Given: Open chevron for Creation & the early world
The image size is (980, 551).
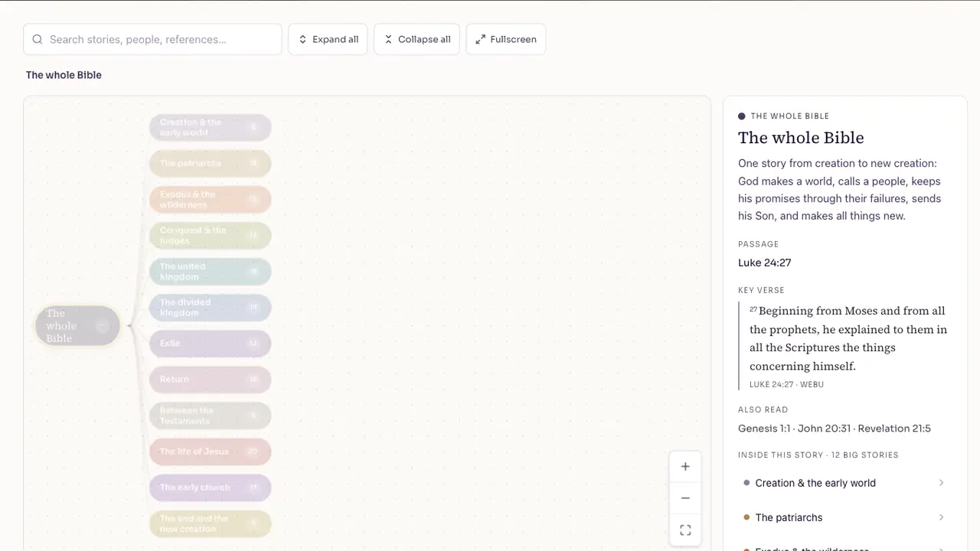Looking at the screenshot, I should pos(941,483).
